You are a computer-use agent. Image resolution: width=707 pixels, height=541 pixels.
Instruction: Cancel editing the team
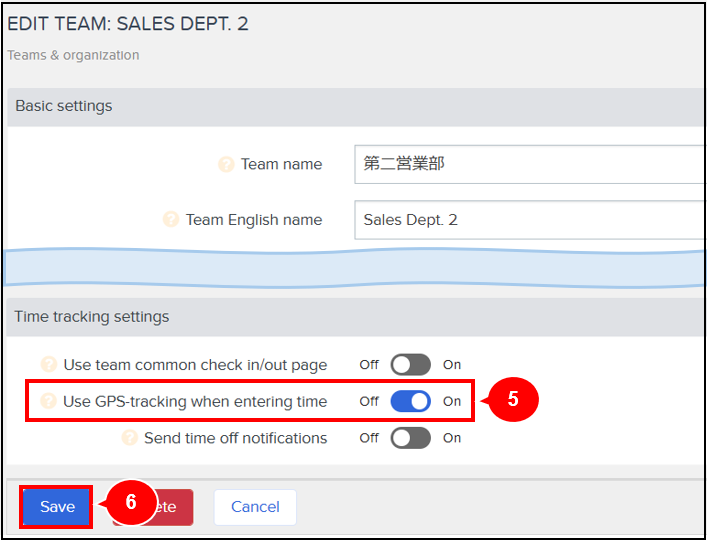(x=255, y=507)
